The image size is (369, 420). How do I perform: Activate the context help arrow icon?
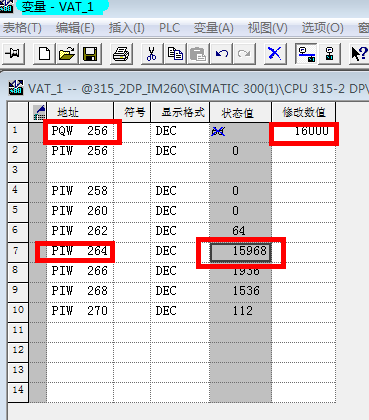(359, 54)
